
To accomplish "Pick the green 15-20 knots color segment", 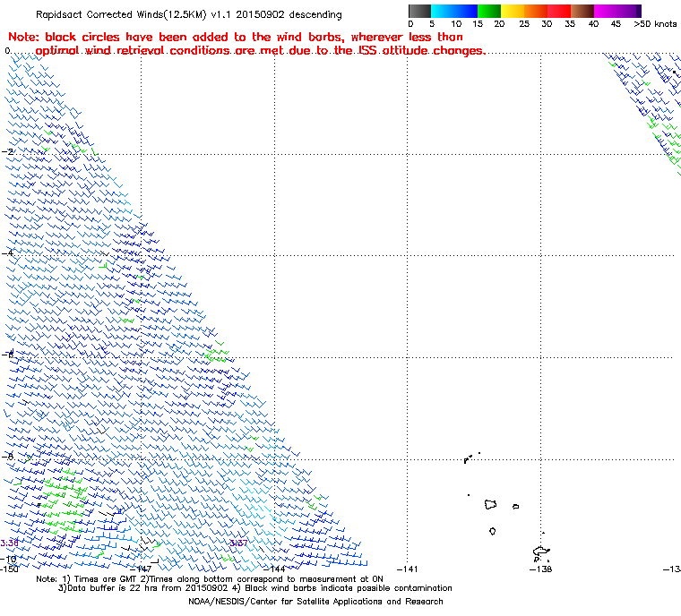I will click(x=489, y=11).
